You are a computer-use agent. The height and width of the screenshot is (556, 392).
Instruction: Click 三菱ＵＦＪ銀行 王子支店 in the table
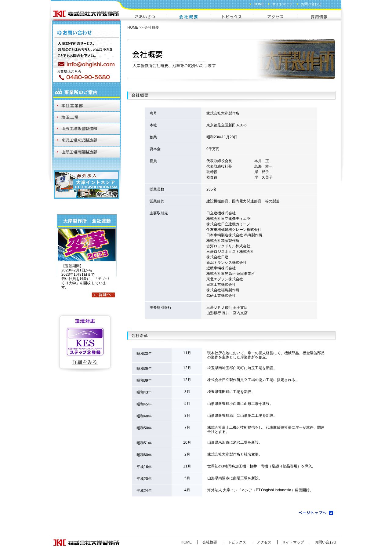pyautogui.click(x=227, y=307)
